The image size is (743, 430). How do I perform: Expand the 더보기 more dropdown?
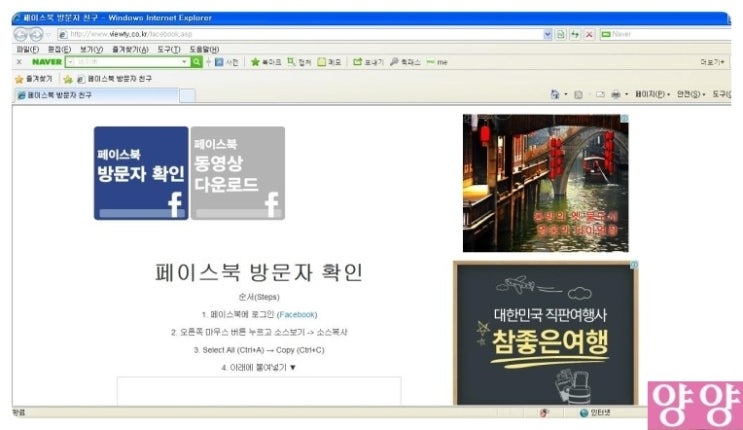point(712,62)
